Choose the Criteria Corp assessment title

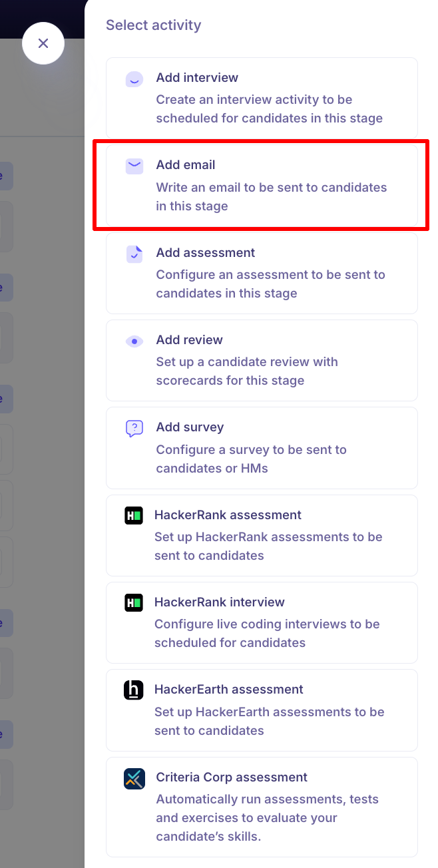click(x=232, y=777)
